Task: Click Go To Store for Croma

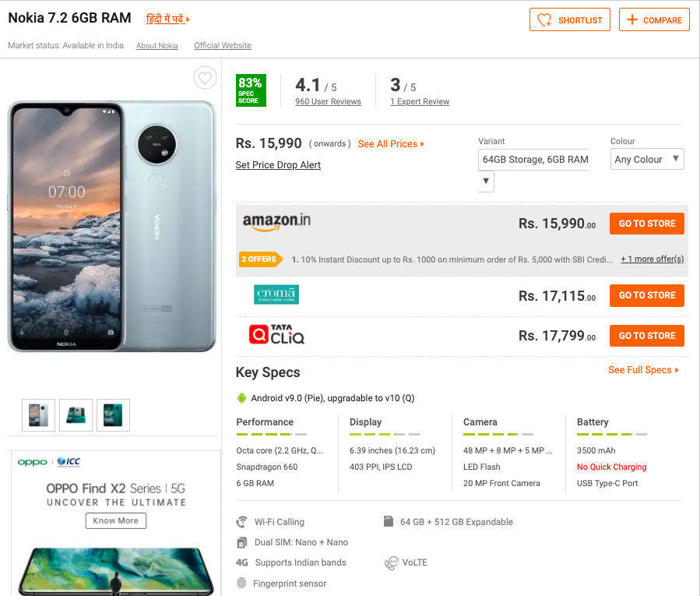Action: pos(646,295)
